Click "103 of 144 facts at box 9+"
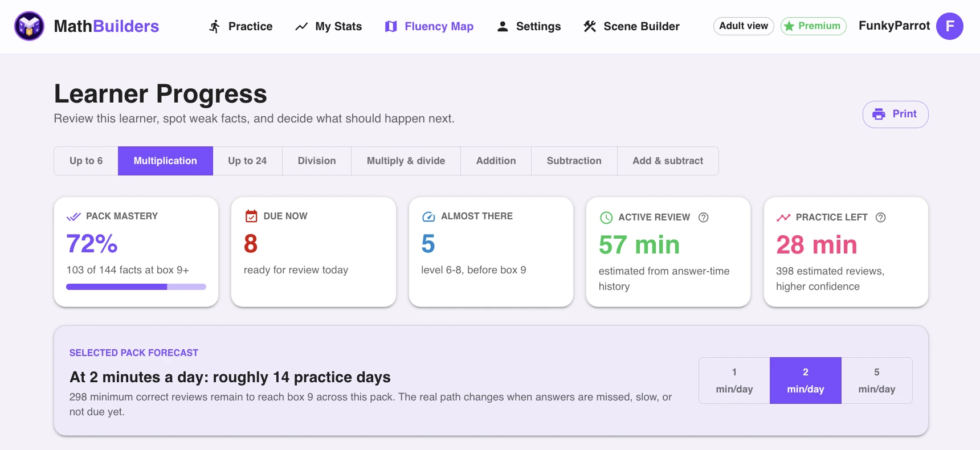This screenshot has width=980, height=450. coord(128,270)
